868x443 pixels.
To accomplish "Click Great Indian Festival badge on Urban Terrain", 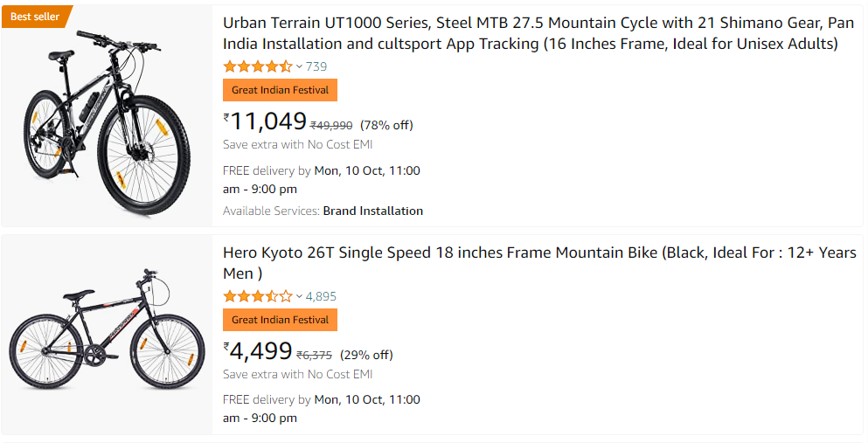I will (x=280, y=90).
